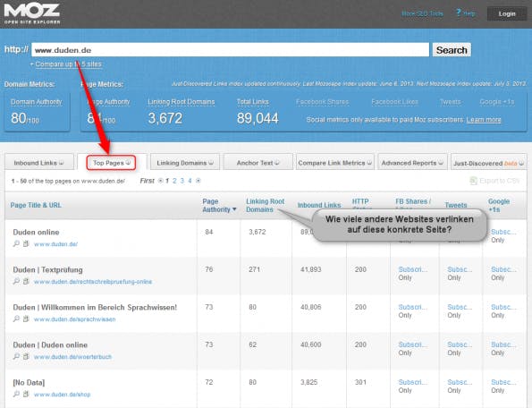This screenshot has width=532, height=408.
Task: Click Linking Root Domains value 271
Action: (254, 269)
